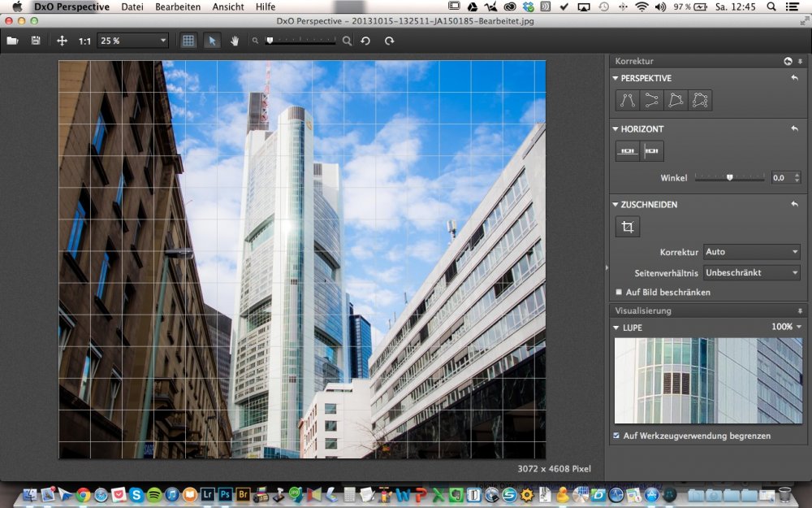Click the 1:1 zoom button

[84, 41]
